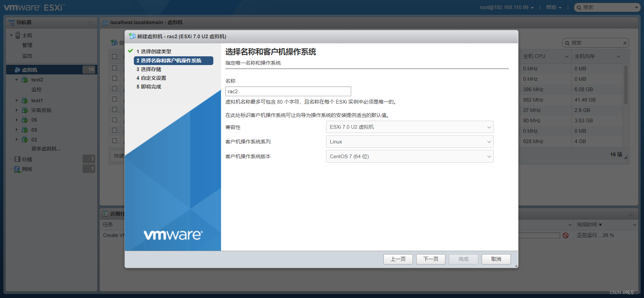644x298 pixels.
Task: Click the Create VM task progress bar
Action: pos(539,235)
